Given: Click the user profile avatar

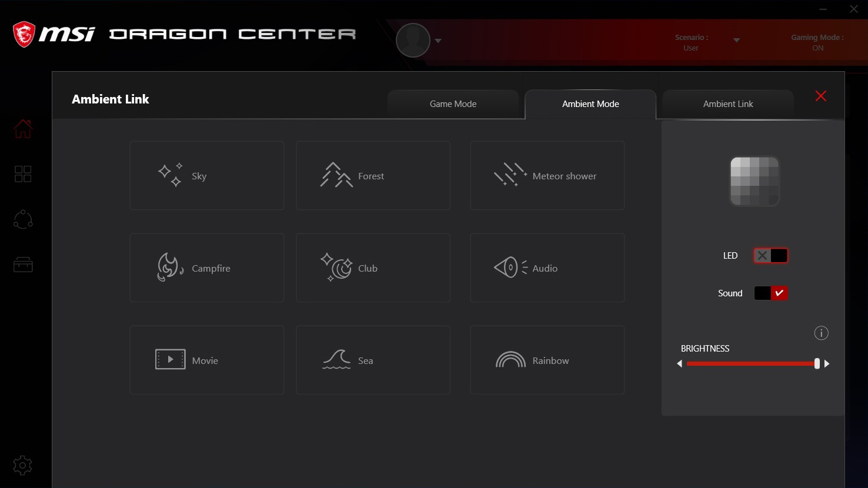Looking at the screenshot, I should click(413, 41).
